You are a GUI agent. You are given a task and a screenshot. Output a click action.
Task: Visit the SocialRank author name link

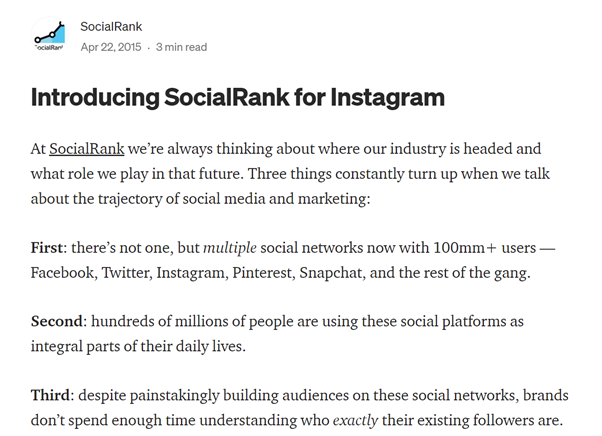[111, 26]
